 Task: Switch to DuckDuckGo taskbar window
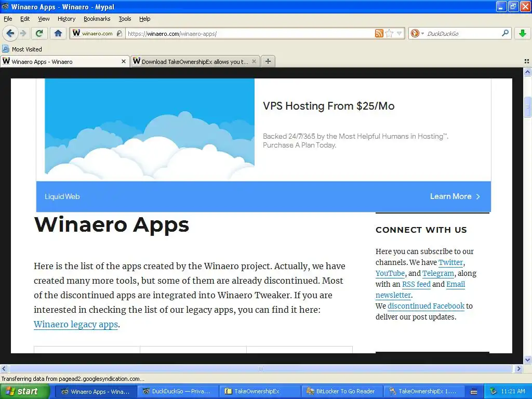pos(178,391)
